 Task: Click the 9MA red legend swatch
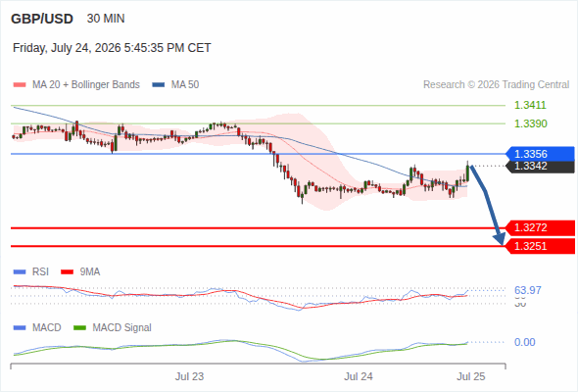[67, 271]
